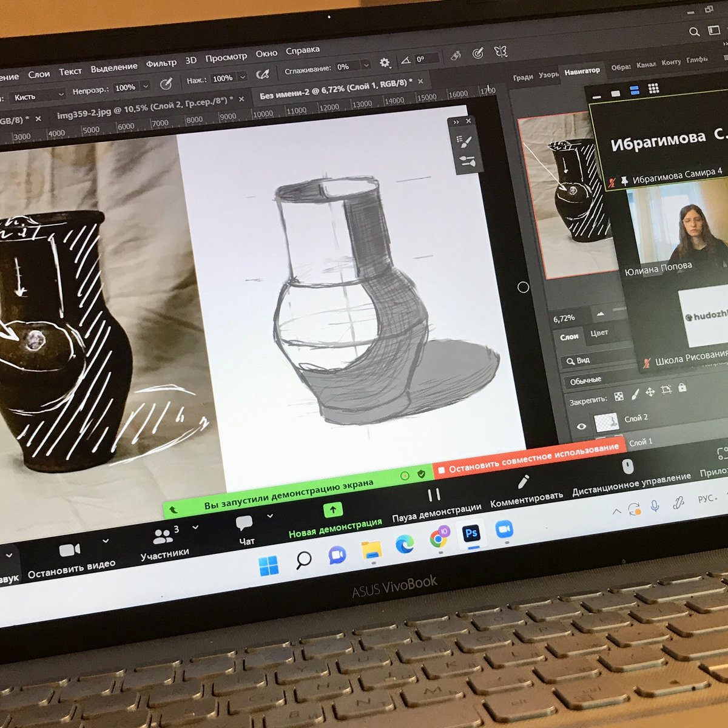Select the Слой 2 layer
This screenshot has width=728, height=728.
pos(636,418)
